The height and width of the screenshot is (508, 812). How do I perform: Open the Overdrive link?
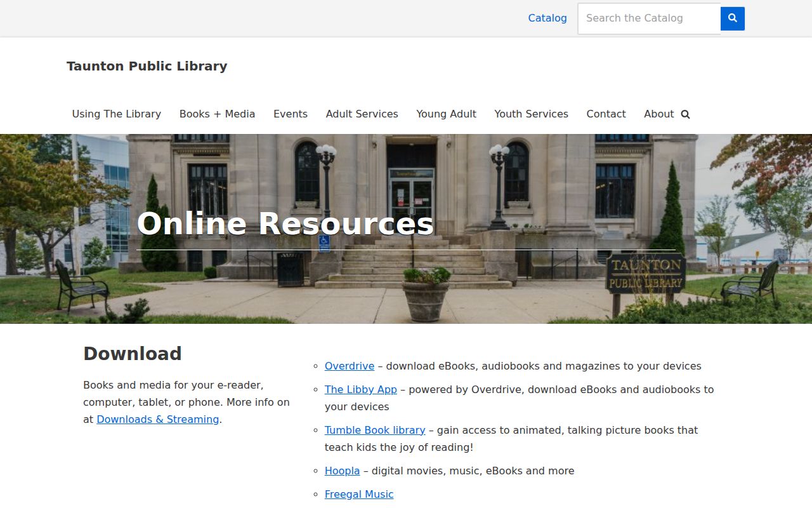coord(350,366)
